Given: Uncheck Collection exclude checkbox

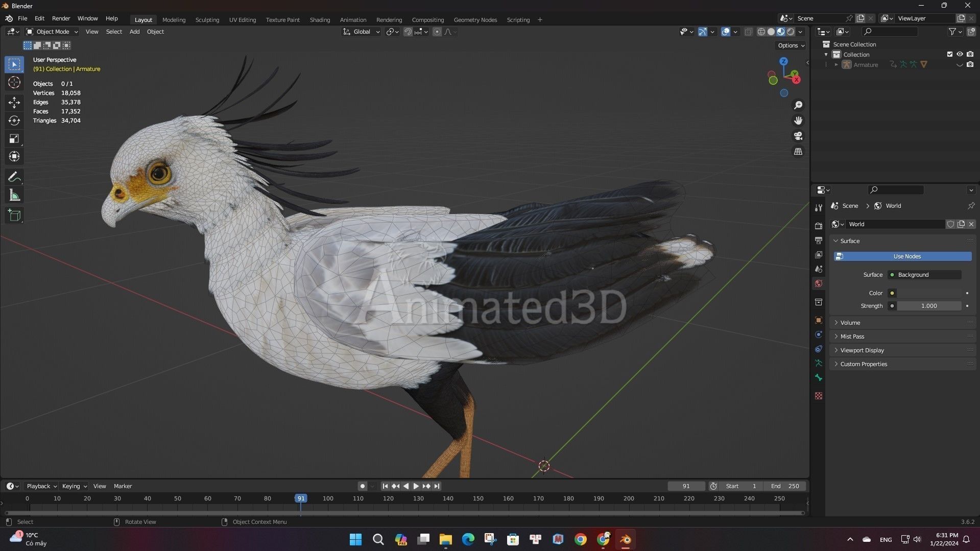Looking at the screenshot, I should click(x=950, y=54).
